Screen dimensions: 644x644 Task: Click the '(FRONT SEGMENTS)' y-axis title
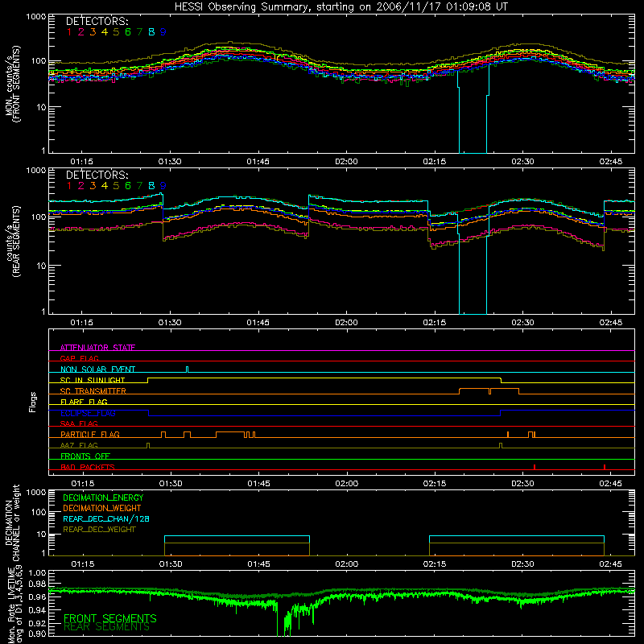point(17,84)
